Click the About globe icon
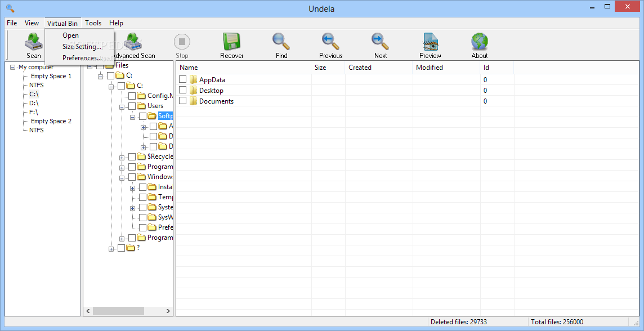644x331 pixels. 479,42
